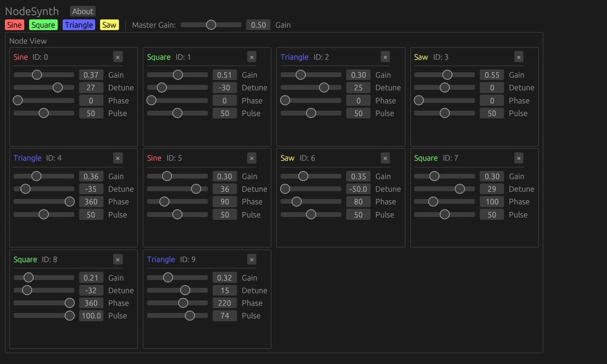
Task: Remove the Saw ID: 3 node
Action: (x=518, y=57)
